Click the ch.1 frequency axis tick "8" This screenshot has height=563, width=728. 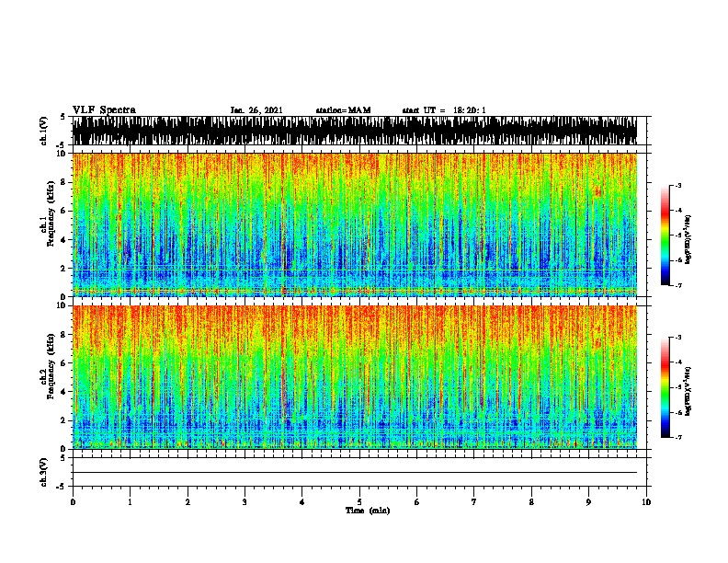click(63, 182)
